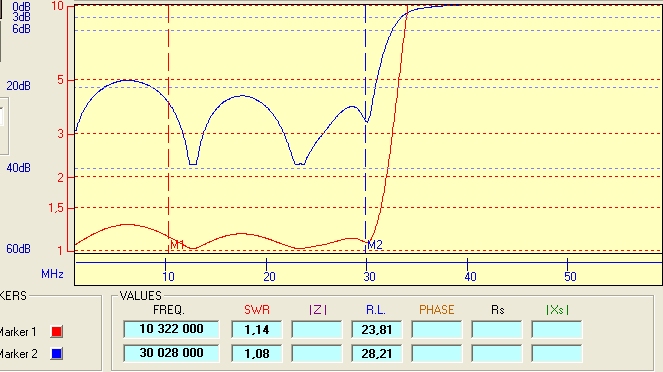The image size is (663, 372).
Task: Click the SWR scale value 2
Action: pyautogui.click(x=60, y=177)
